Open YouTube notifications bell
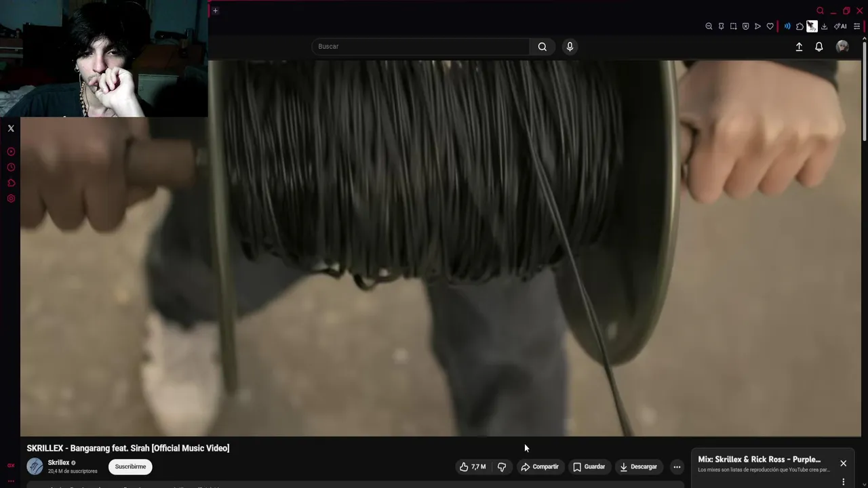Image resolution: width=868 pixels, height=488 pixels. coord(819,47)
